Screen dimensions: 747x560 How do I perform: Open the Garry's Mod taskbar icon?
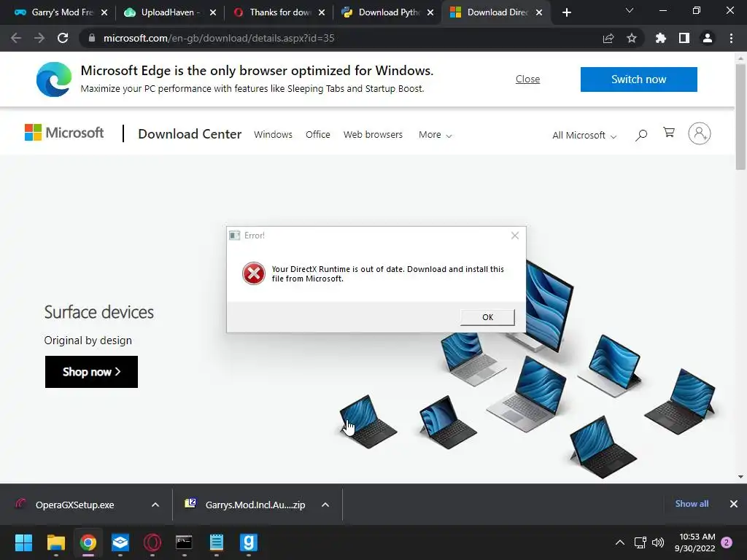[x=248, y=542]
